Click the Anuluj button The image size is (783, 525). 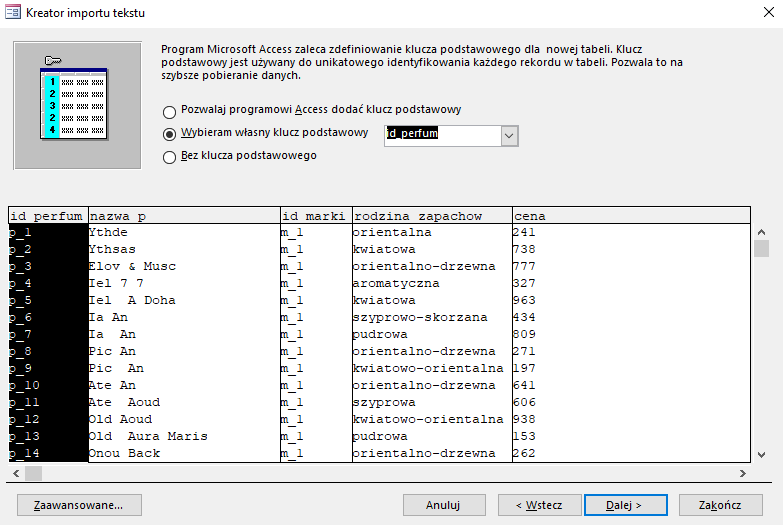tap(444, 505)
